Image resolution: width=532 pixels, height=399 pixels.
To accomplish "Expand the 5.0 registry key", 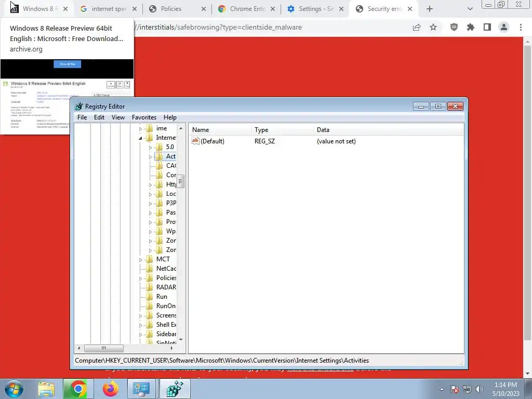I will pyautogui.click(x=150, y=148).
